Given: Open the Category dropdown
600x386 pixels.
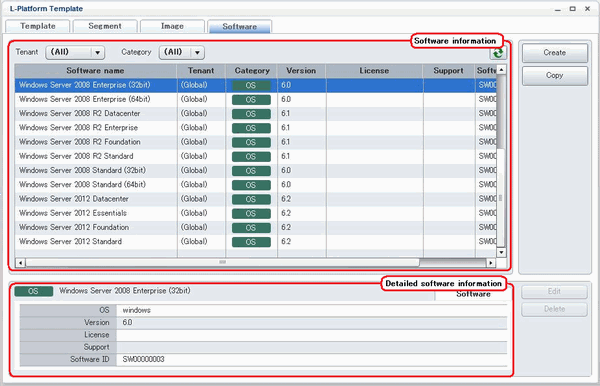Looking at the screenshot, I should (x=182, y=52).
